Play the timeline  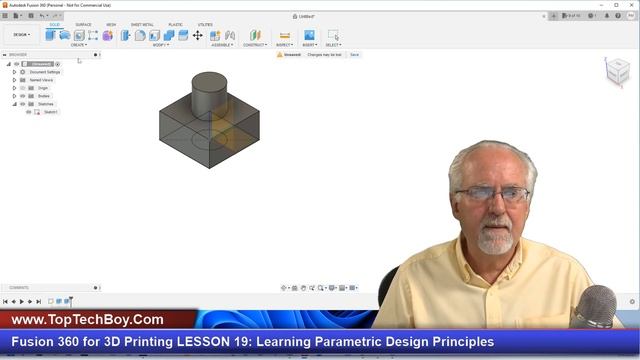(x=22, y=302)
